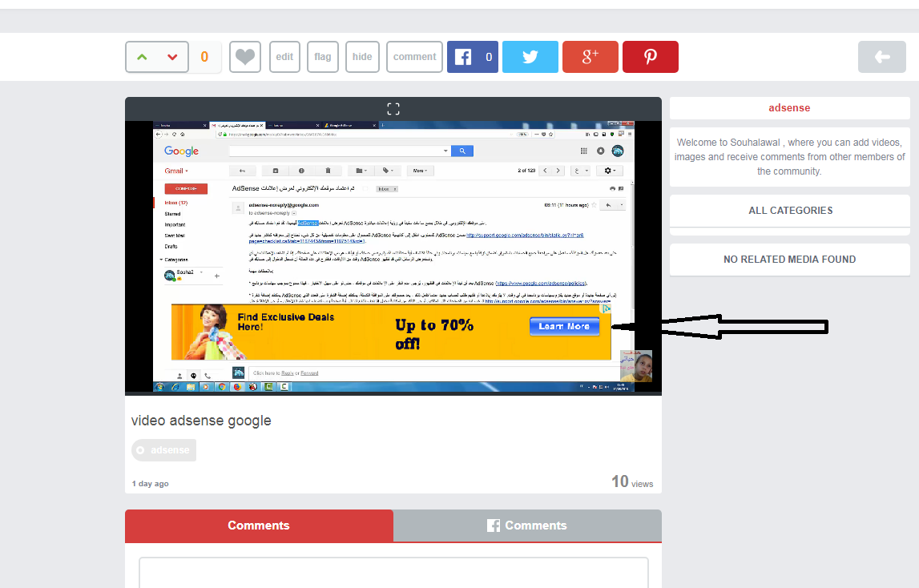The image size is (919, 588).
Task: Click the Chrome icon in the video's taskbar
Action: tap(222, 387)
